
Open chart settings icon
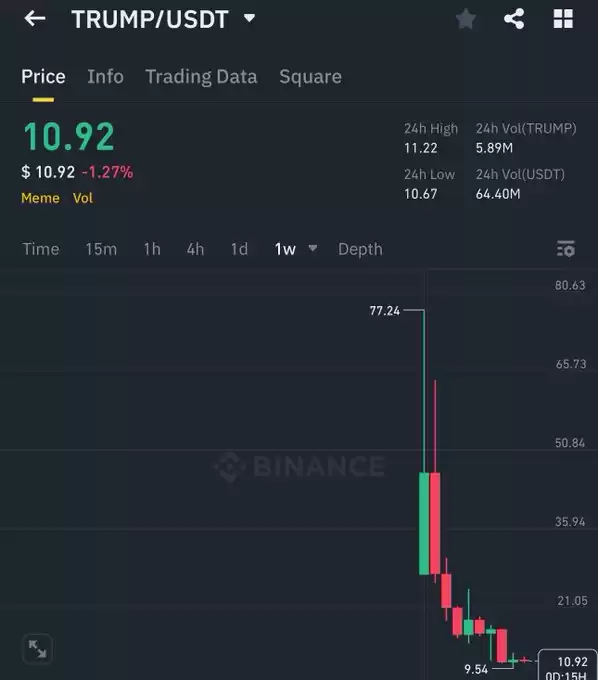pyautogui.click(x=565, y=249)
